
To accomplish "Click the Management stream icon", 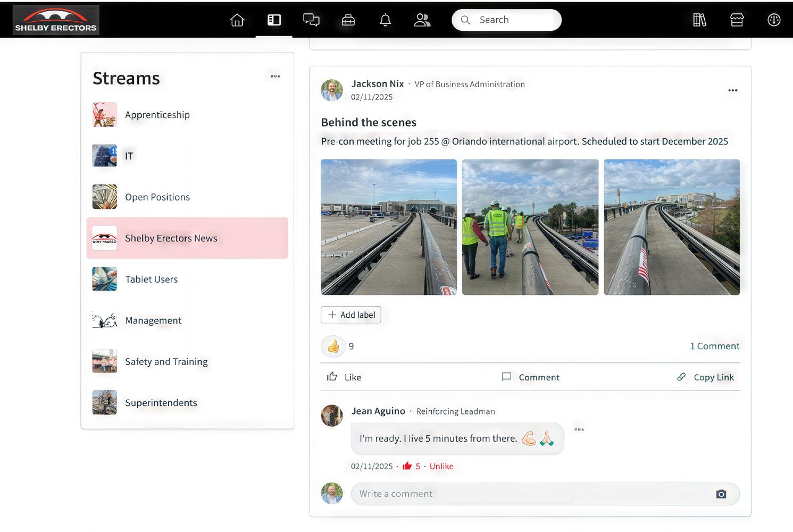I will point(104,320).
